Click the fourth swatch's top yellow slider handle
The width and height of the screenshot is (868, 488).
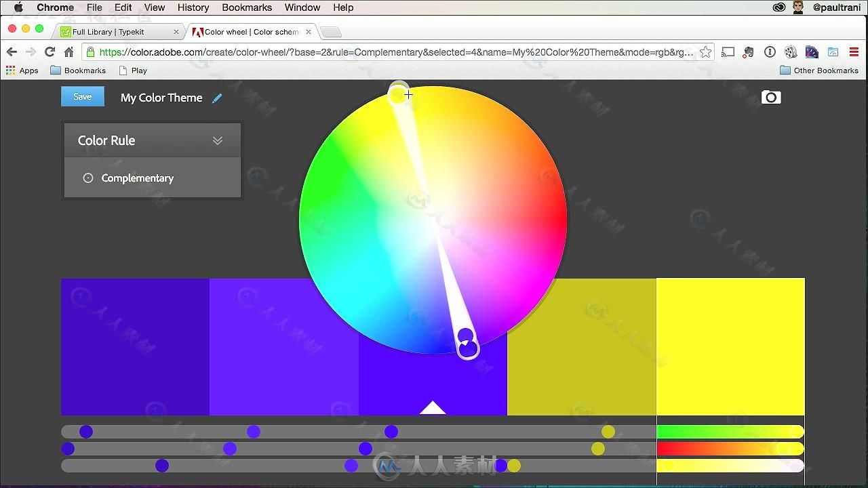[608, 432]
